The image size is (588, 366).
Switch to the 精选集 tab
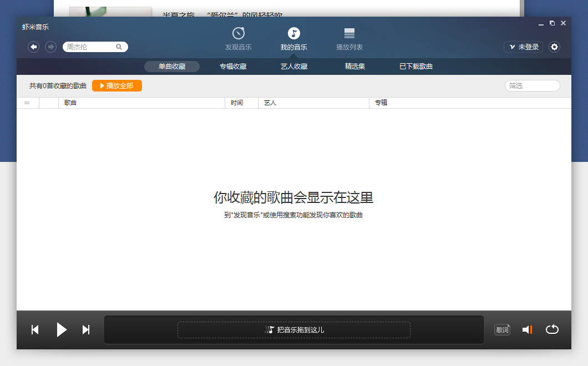click(x=355, y=67)
